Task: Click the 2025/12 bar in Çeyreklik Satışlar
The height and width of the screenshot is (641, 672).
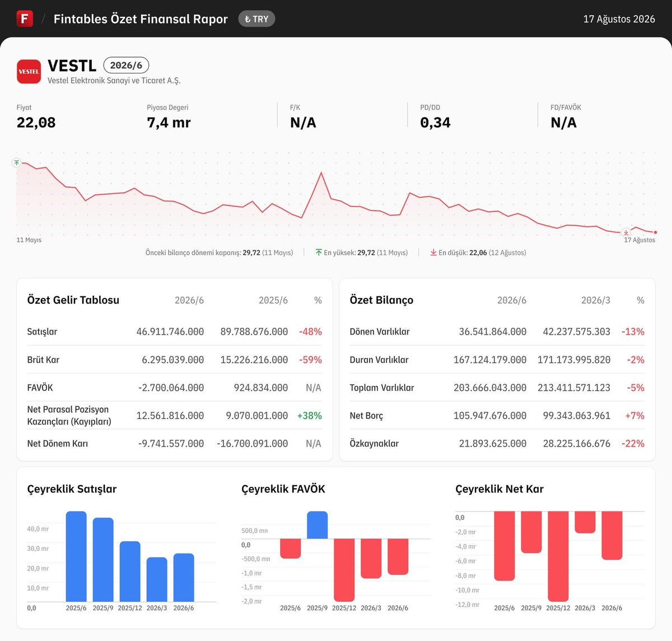Action: point(130,572)
